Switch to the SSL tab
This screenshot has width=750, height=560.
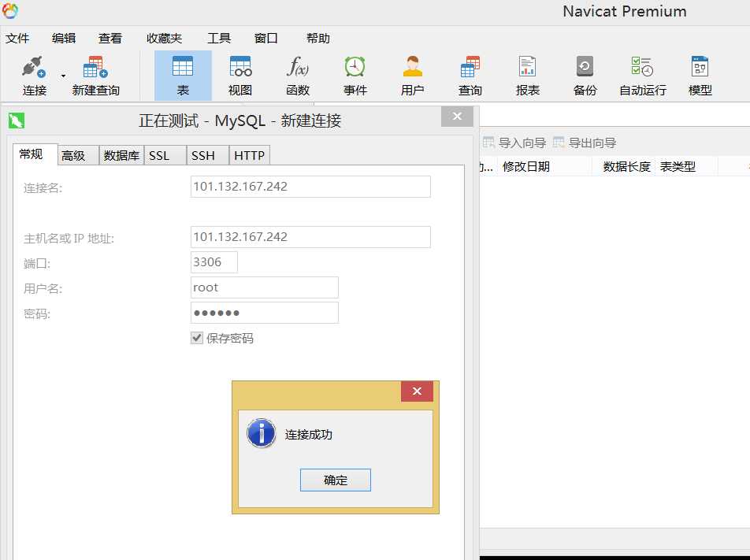165,155
